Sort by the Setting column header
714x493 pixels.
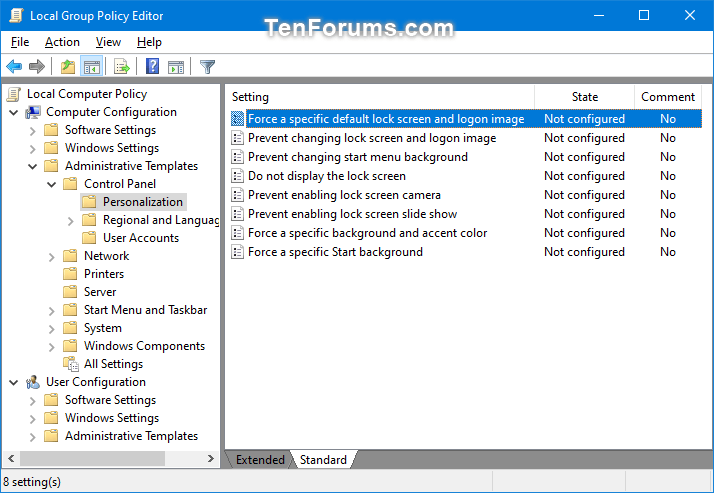coord(380,97)
